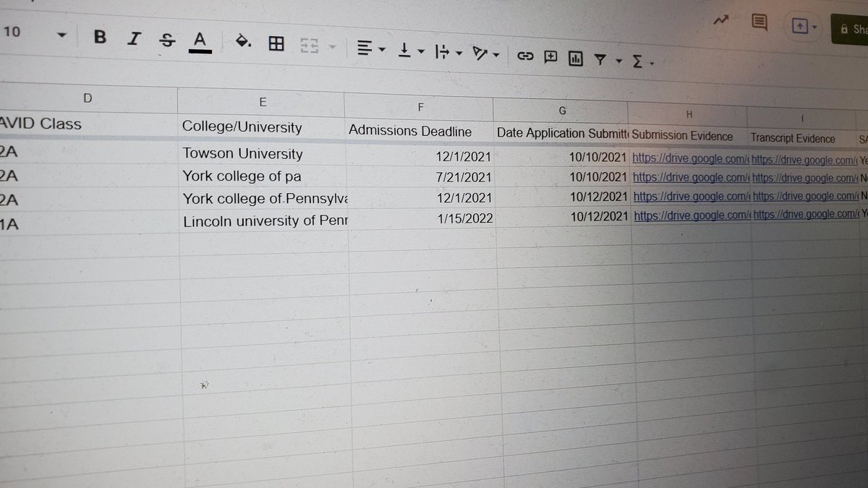
Task: Open the comment history icon
Action: [x=759, y=22]
